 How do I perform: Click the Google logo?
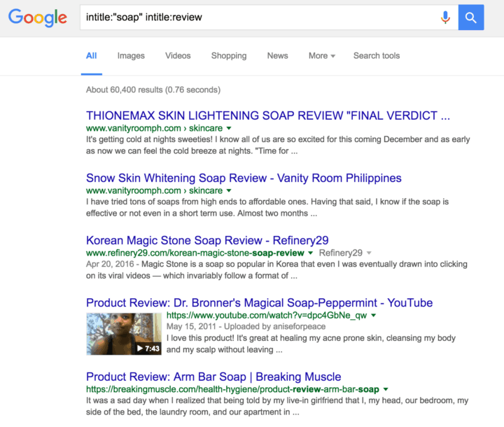coord(38,17)
